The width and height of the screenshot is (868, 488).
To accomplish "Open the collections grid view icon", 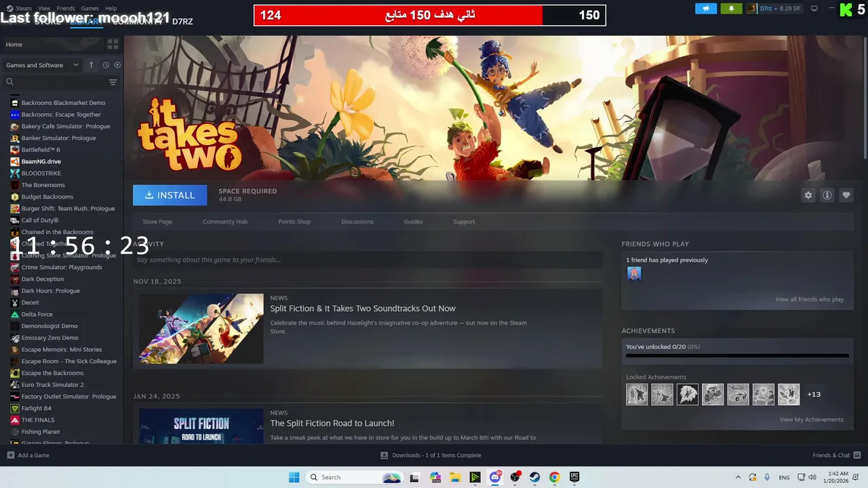I will point(113,44).
